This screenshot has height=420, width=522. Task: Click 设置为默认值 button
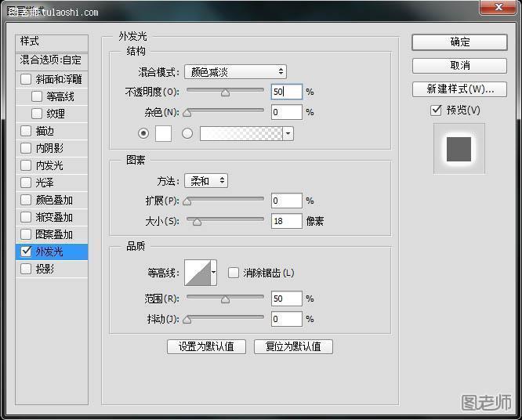[x=206, y=347]
